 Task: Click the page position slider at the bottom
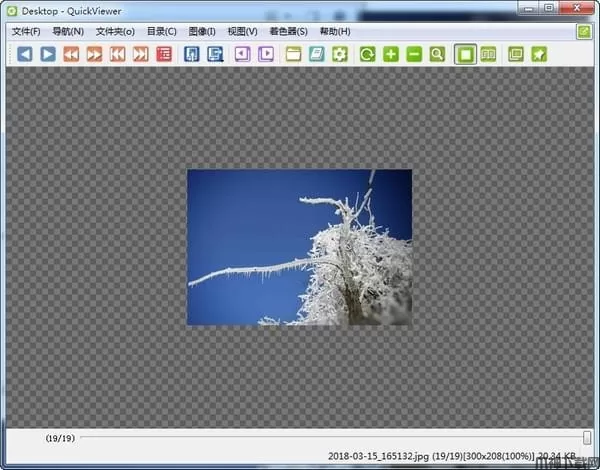tap(330, 438)
